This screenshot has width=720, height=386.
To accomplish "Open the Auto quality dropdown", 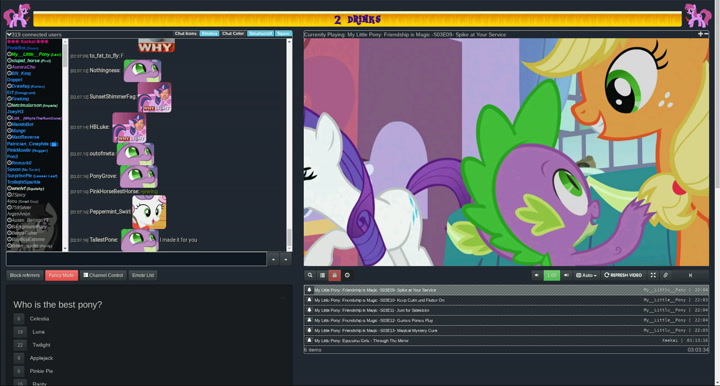I will point(586,275).
